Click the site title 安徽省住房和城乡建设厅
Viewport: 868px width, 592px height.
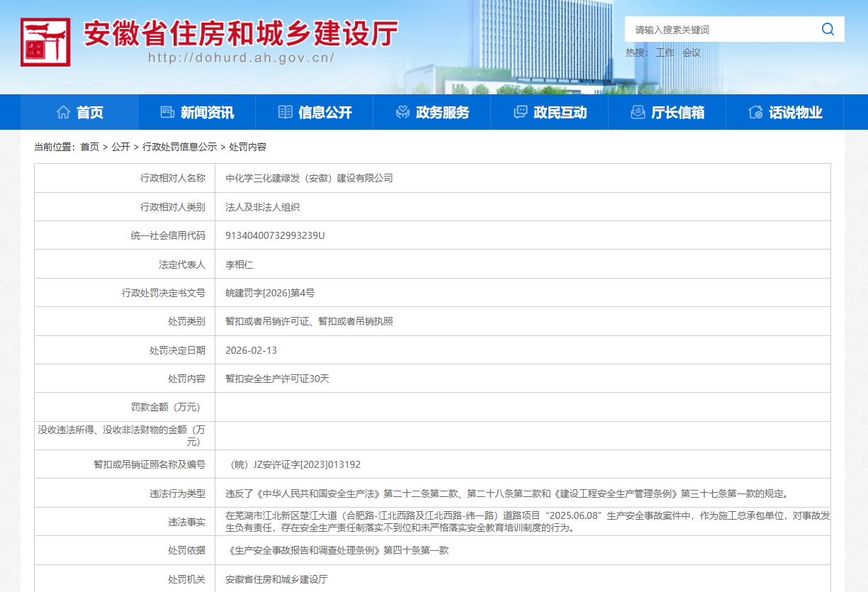pos(241,33)
